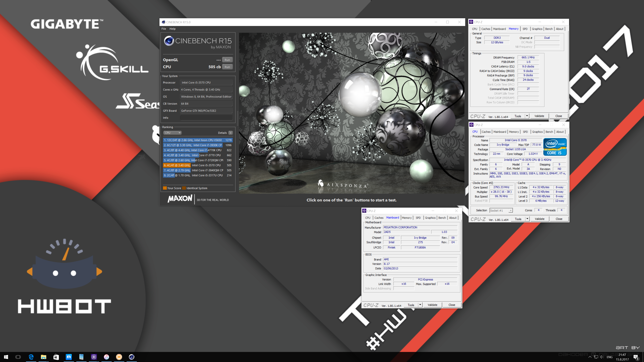This screenshot has height=362, width=644.
Task: Switch to Cinebench via its taskbar icon
Action: (131, 357)
